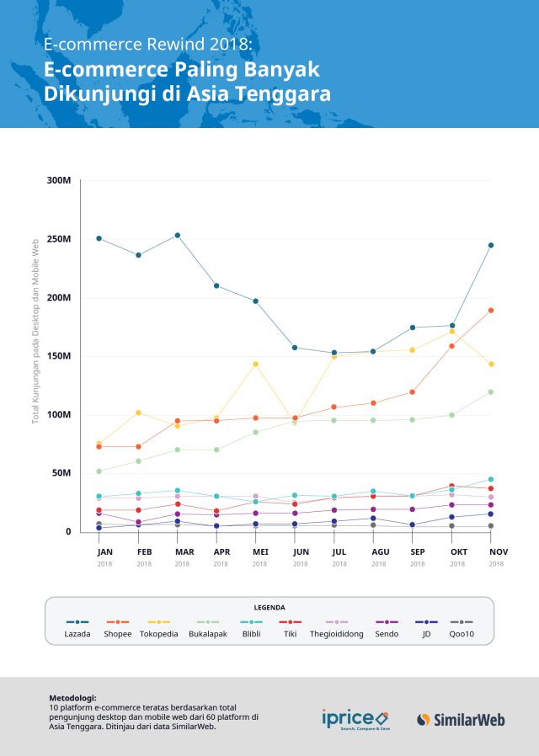The width and height of the screenshot is (539, 756).
Task: Click the Tokopedia legend line marker
Action: tap(158, 622)
